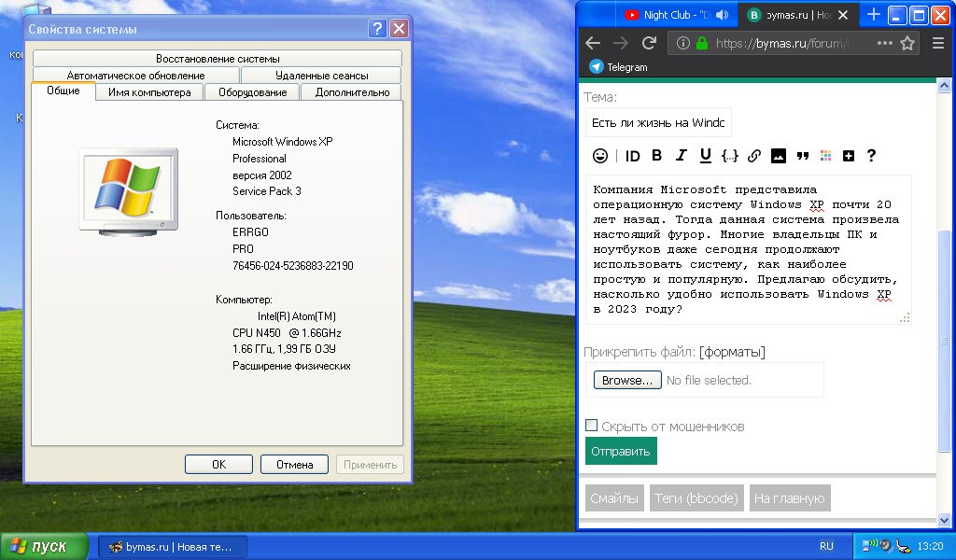Open the 'Имя компьютера' tab

pos(149,92)
